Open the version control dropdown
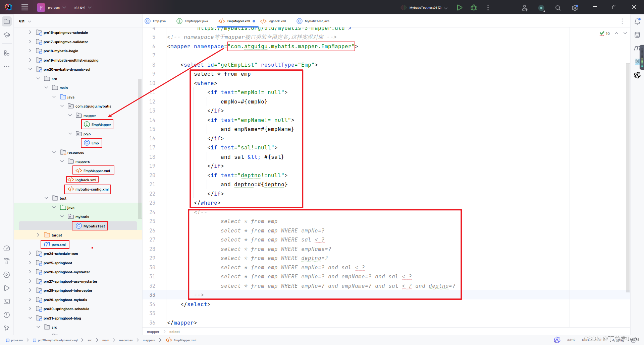The width and height of the screenshot is (644, 345). pyautogui.click(x=83, y=7)
